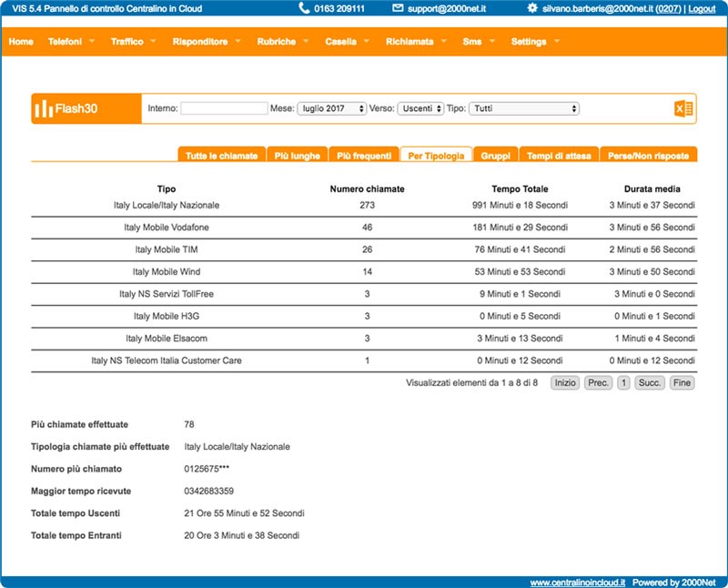Screen dimensions: 728x588
Task: Click the Fine pagination button
Action: [x=682, y=382]
